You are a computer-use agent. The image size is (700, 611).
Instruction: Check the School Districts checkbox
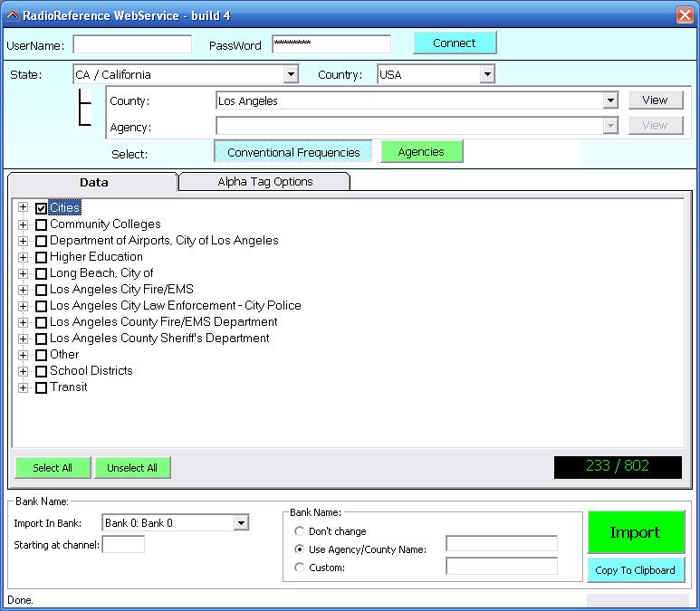point(41,371)
